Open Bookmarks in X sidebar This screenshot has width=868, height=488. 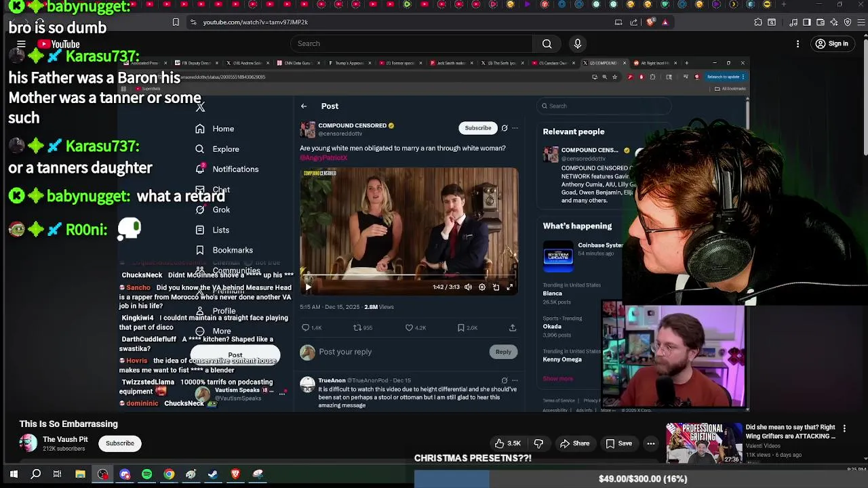point(224,250)
